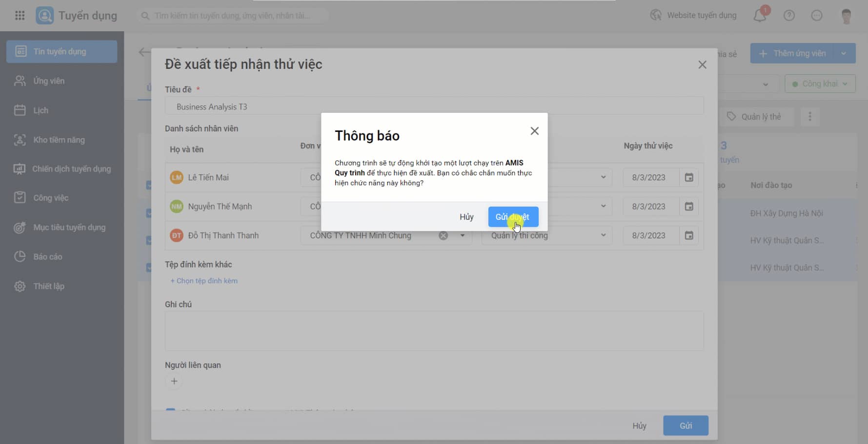Click the back arrow icon

point(144,52)
